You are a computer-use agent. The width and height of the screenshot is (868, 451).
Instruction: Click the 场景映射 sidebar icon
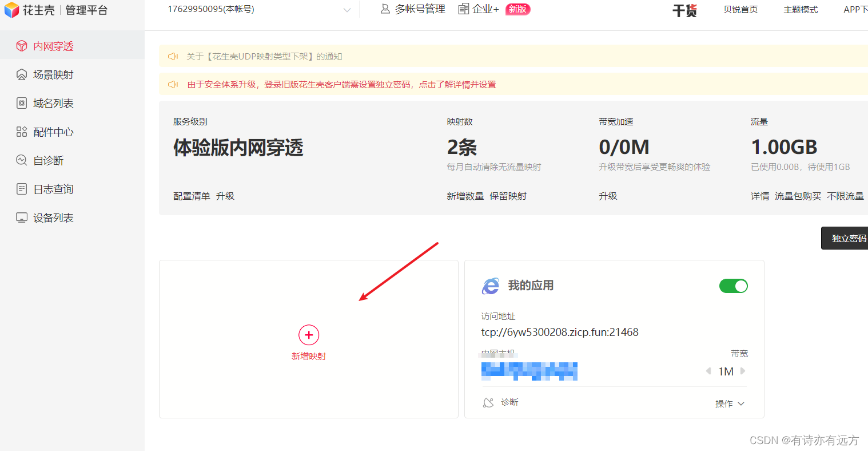tap(22, 74)
